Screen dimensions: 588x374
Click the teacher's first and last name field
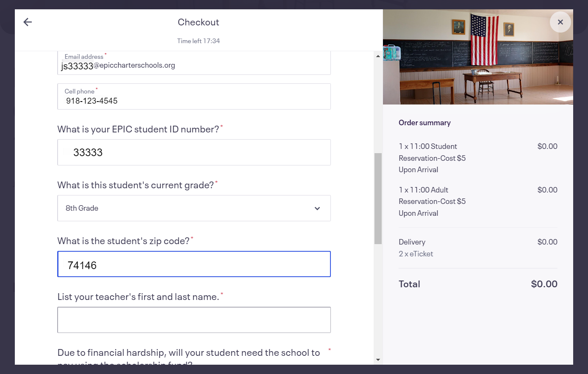(194, 320)
